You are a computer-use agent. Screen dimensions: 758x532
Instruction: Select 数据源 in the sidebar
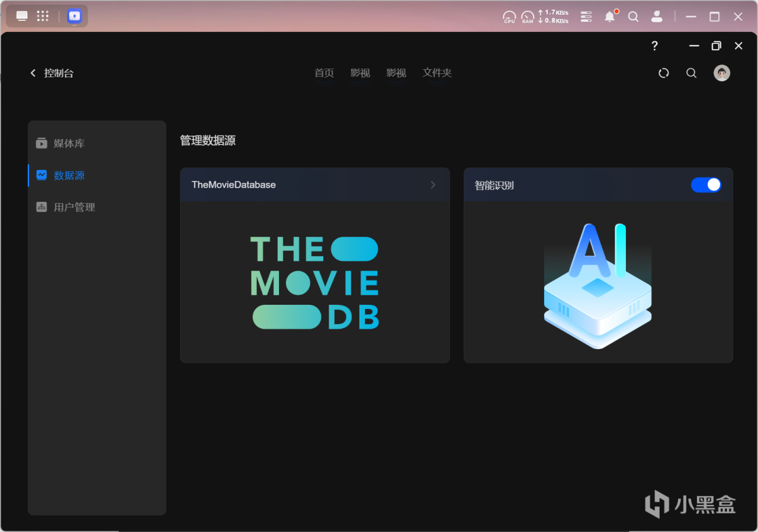[x=97, y=175]
